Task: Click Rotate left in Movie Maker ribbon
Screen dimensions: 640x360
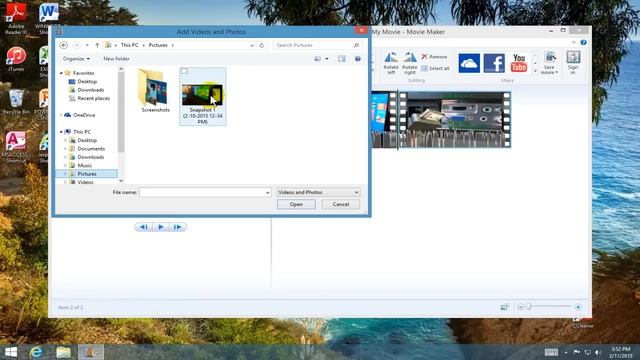Action: pyautogui.click(x=391, y=63)
